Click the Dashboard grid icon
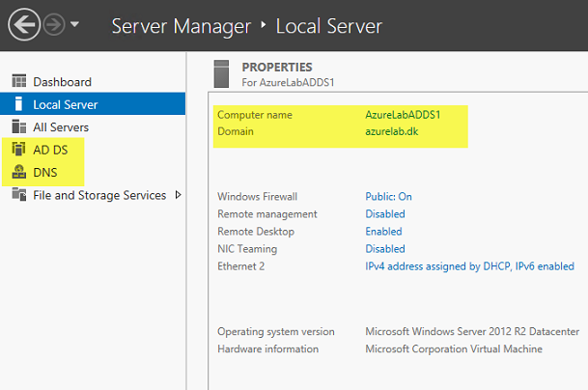588x390 pixels. (19, 81)
